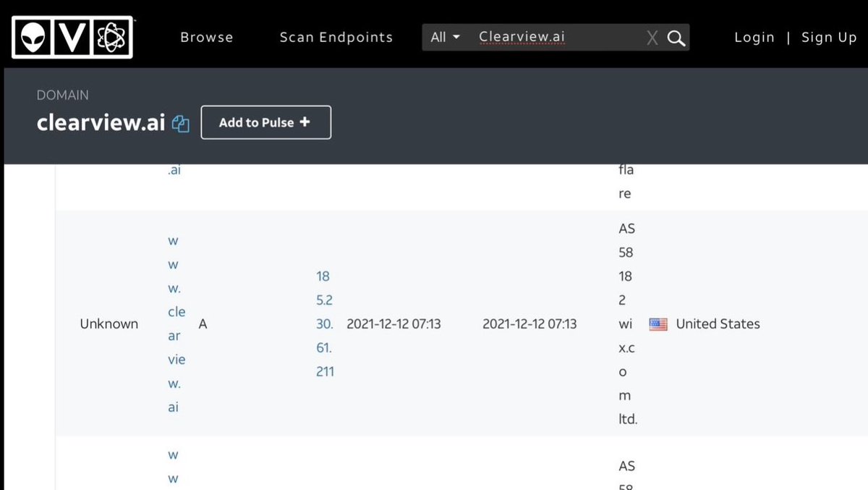Go to Scan Endpoints page
868x490 pixels.
[x=336, y=38]
